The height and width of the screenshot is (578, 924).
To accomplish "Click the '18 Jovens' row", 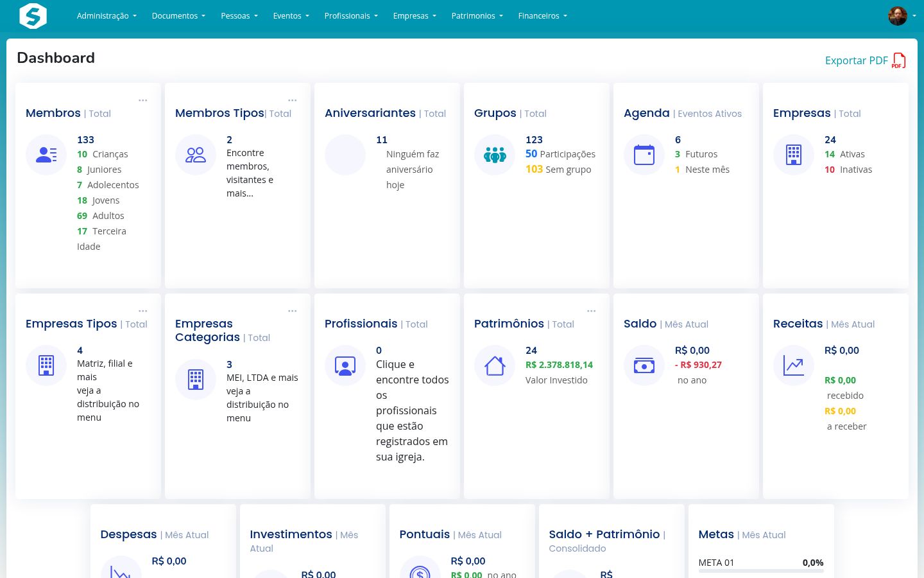I will (98, 200).
